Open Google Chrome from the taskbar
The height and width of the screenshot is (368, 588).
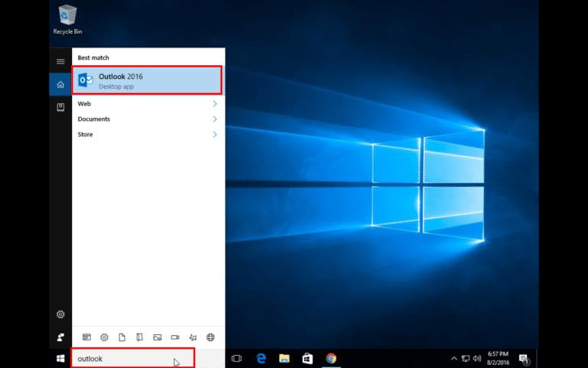(x=331, y=359)
